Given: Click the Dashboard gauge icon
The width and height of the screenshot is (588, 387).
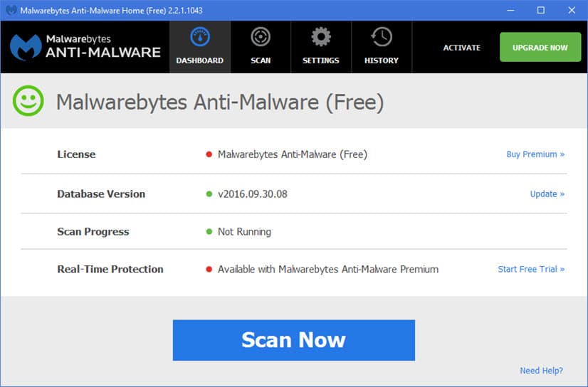Looking at the screenshot, I should point(199,37).
